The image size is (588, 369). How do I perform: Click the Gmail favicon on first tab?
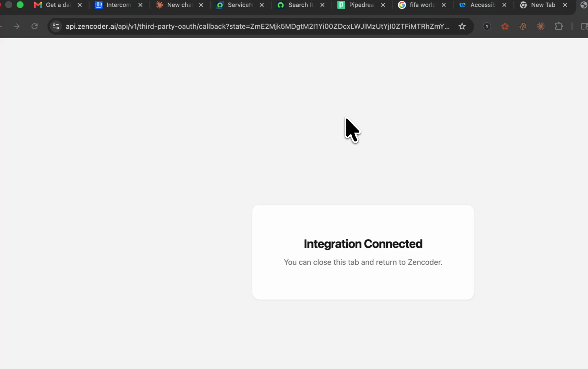pos(38,5)
